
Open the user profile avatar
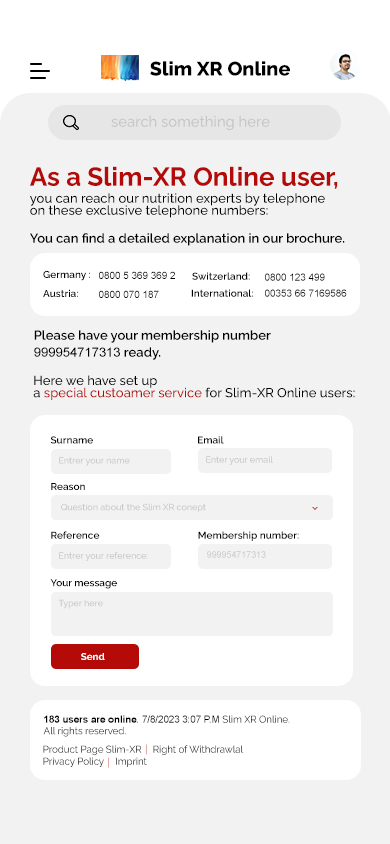(343, 66)
